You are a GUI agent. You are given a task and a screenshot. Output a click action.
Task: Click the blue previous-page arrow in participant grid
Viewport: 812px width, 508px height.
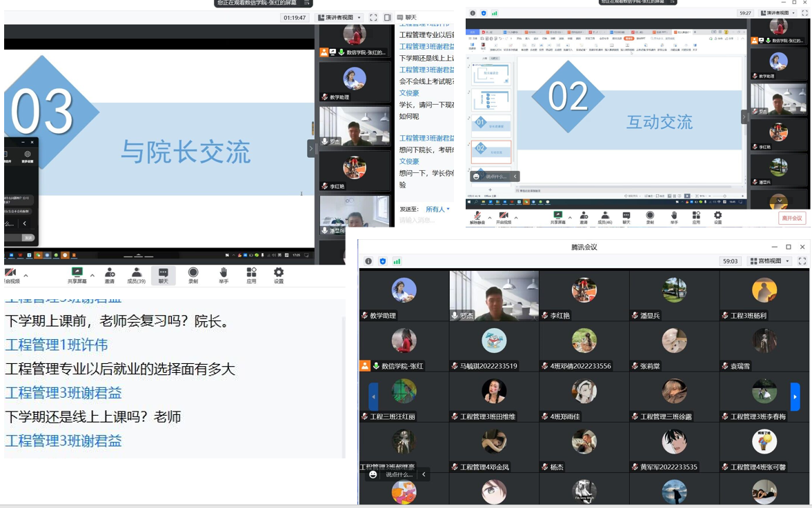click(x=373, y=397)
